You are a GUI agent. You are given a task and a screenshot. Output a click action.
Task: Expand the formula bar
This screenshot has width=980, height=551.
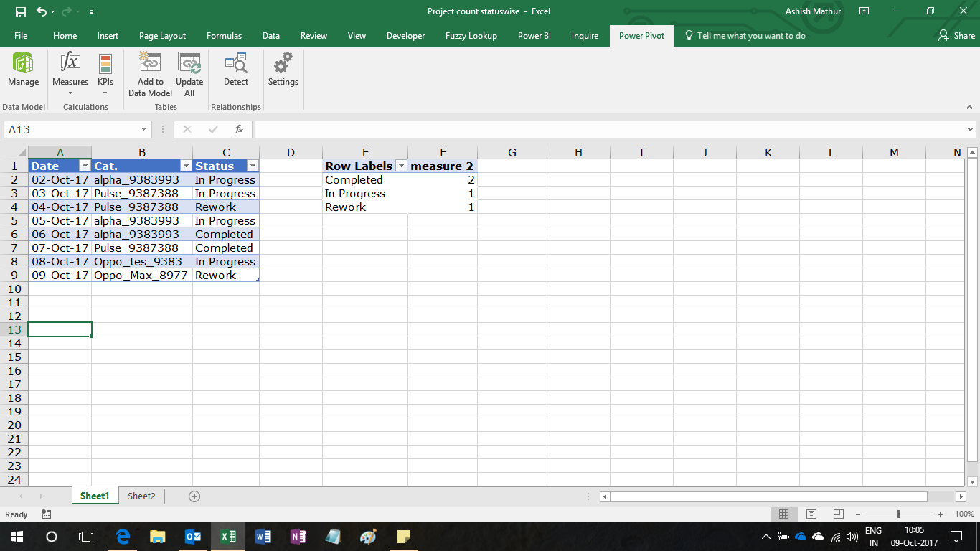[971, 130]
